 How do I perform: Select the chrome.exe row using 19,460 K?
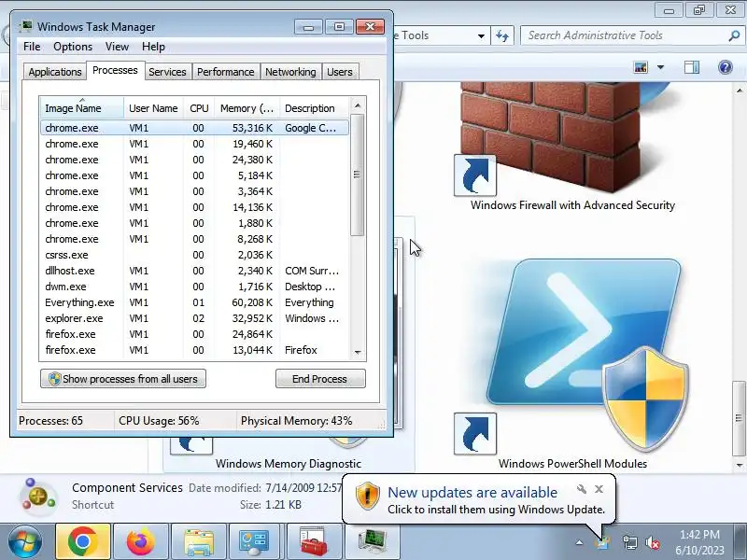pyautogui.click(x=195, y=144)
